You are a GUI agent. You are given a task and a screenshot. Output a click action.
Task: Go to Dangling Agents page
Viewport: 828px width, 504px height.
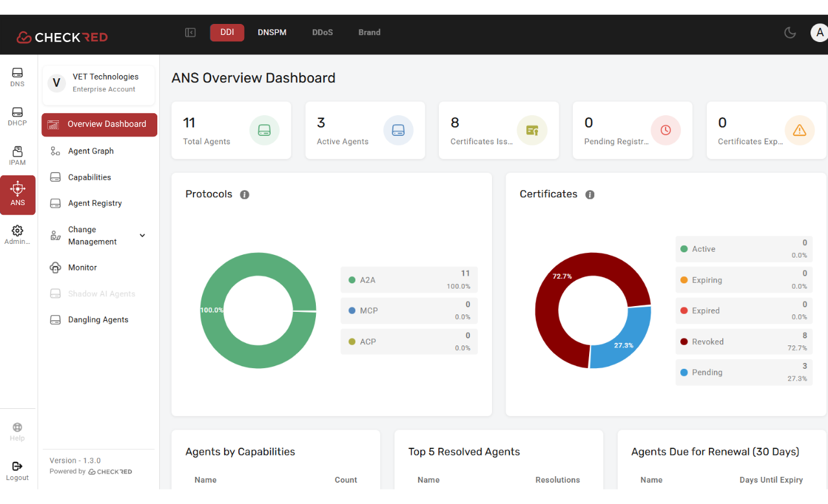(x=98, y=320)
